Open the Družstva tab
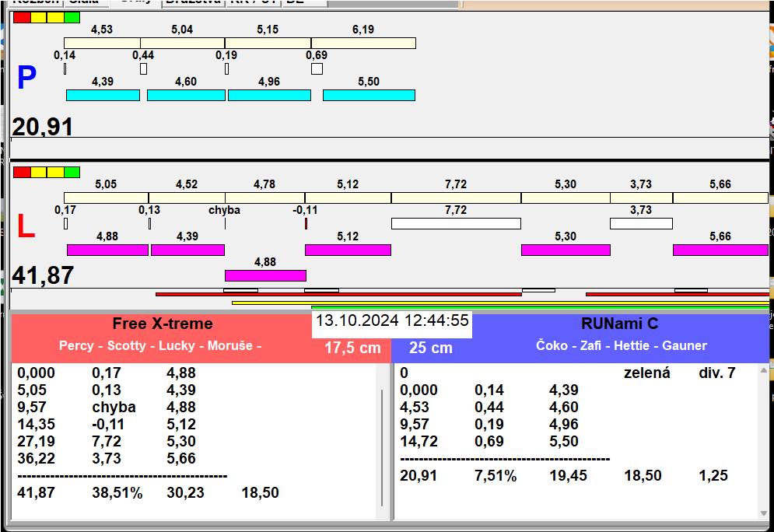This screenshot has width=774, height=532. coord(193,2)
